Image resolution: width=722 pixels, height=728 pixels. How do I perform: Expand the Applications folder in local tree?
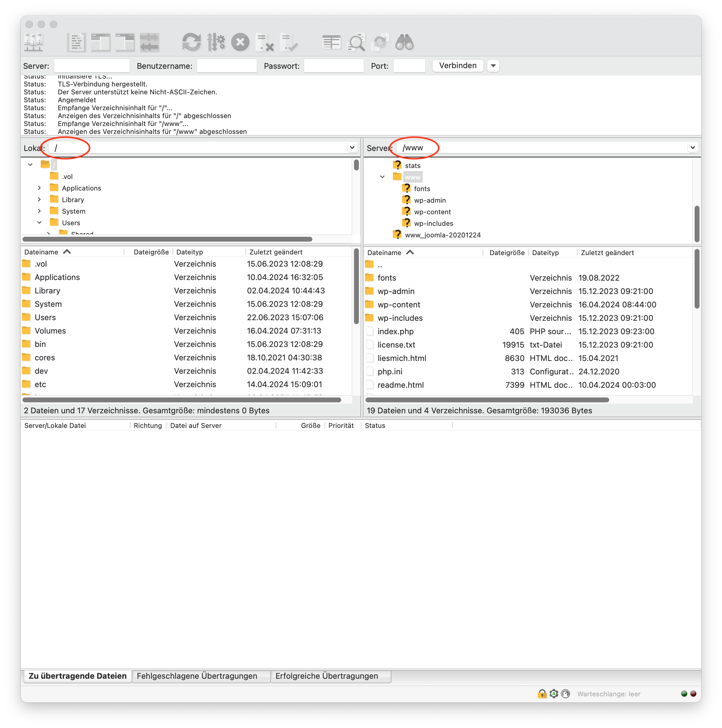tap(39, 188)
